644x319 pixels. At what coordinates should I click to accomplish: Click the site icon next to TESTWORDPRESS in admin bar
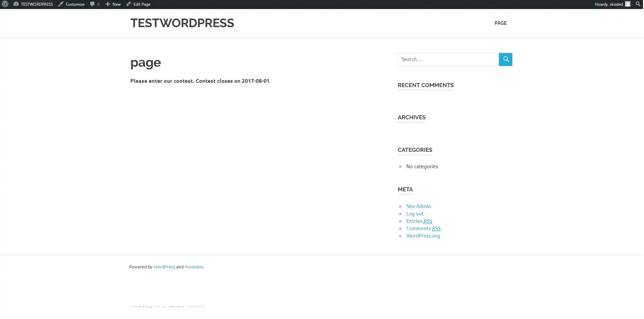click(x=16, y=4)
